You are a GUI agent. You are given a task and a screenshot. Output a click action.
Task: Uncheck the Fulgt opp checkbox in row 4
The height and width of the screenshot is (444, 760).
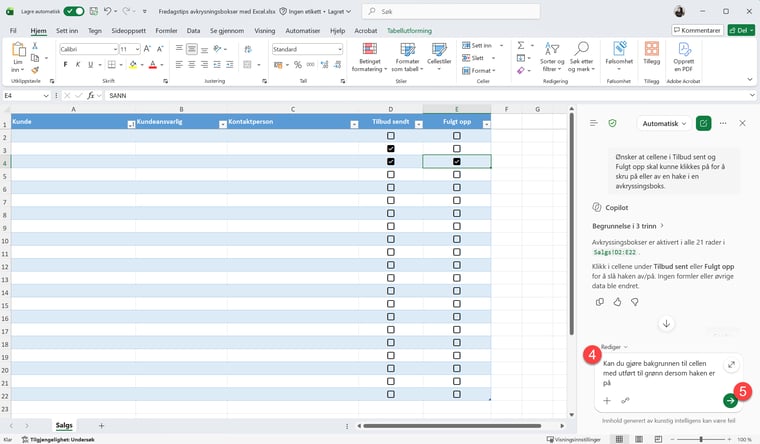457,161
